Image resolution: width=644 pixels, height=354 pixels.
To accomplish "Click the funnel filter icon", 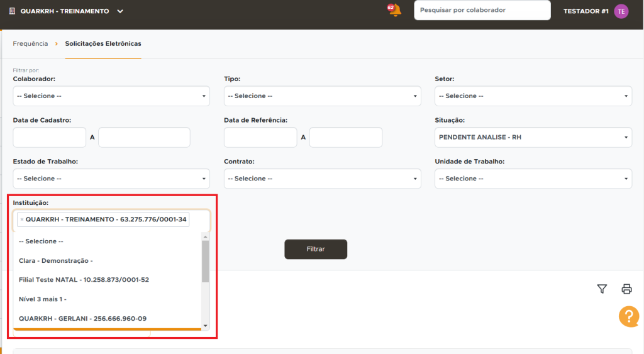I will 602,289.
